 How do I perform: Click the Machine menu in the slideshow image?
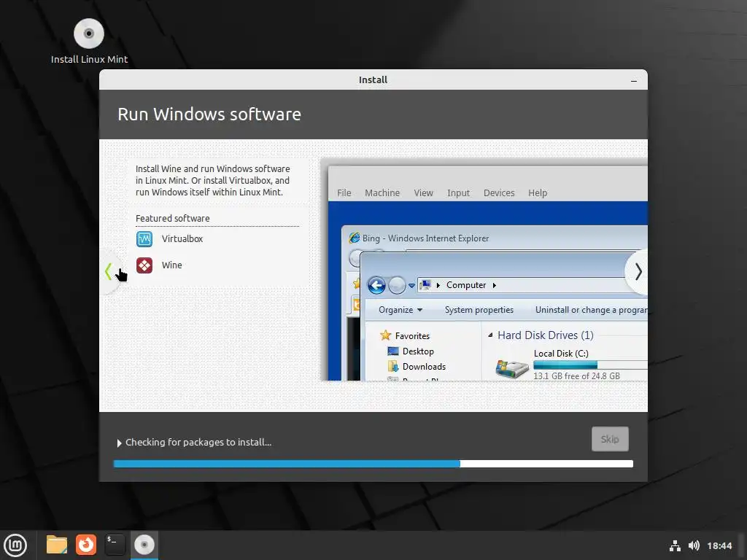(x=382, y=192)
